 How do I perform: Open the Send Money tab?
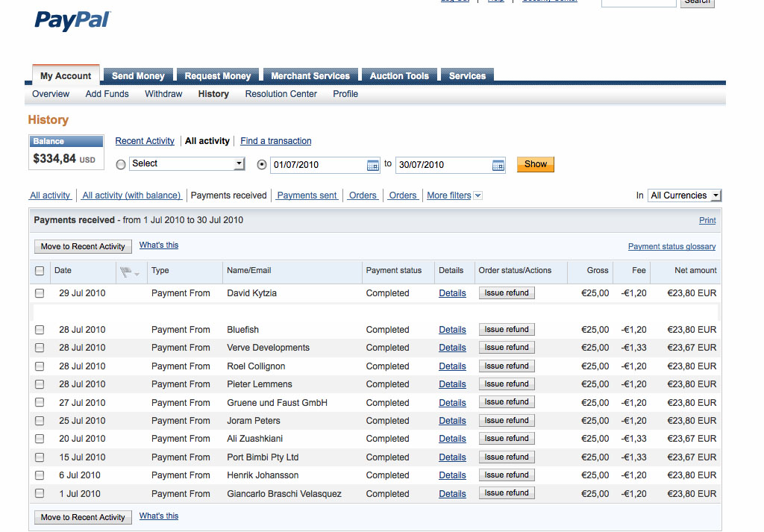(x=138, y=75)
